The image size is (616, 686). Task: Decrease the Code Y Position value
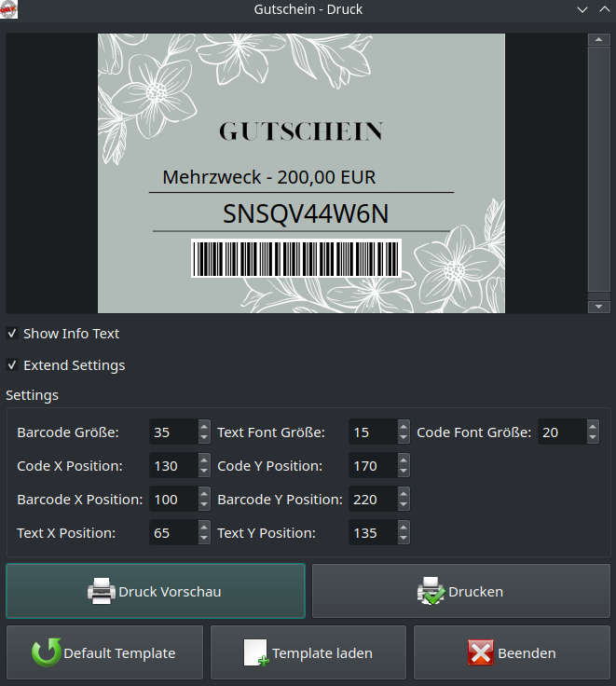tap(404, 472)
